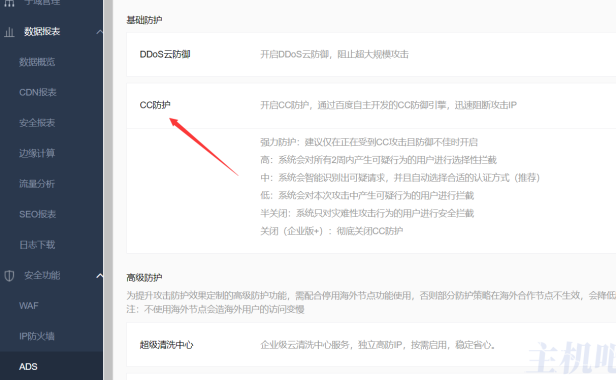Open 边缘计算 in the sidebar
The width and height of the screenshot is (616, 380).
click(37, 153)
